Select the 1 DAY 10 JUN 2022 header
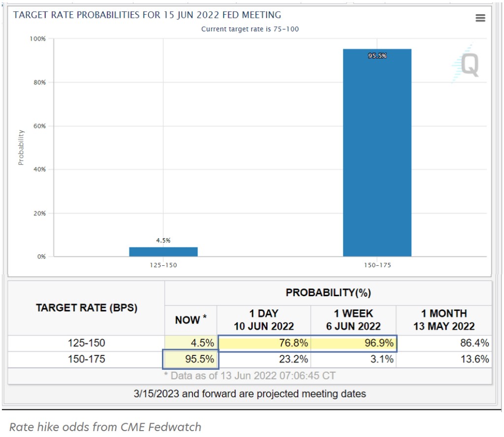This screenshot has width=504, height=437. coord(264,320)
